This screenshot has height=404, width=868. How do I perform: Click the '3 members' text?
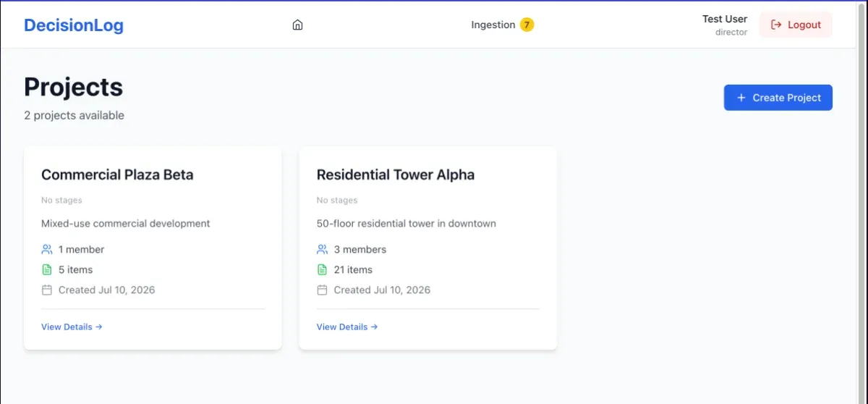pos(360,249)
